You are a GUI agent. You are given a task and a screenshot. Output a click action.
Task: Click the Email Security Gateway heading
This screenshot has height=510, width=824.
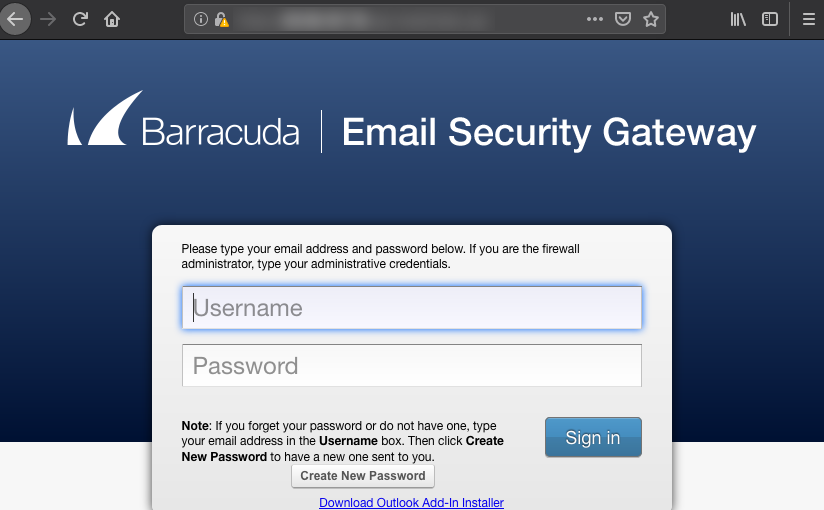[x=548, y=133]
